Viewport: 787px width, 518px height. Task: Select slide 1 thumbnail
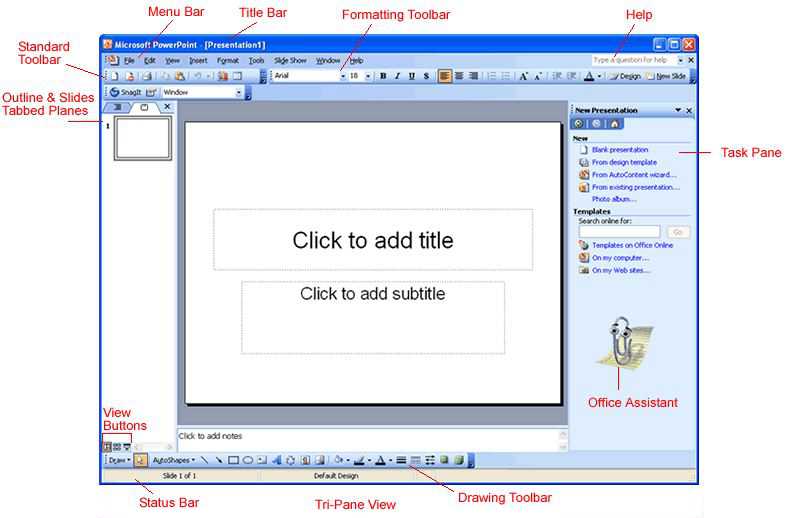143,138
